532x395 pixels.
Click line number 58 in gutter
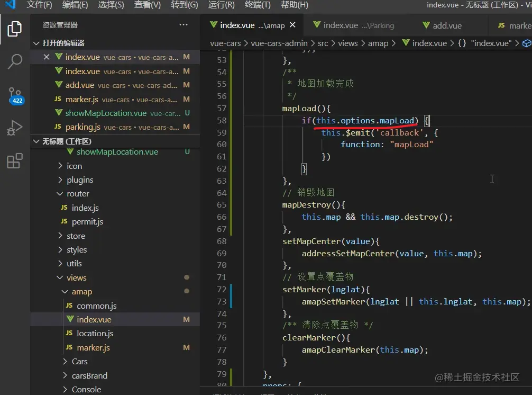click(222, 121)
